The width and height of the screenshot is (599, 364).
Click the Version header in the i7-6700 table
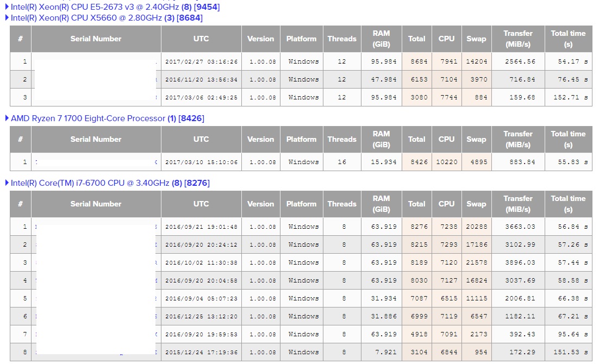[260, 204]
